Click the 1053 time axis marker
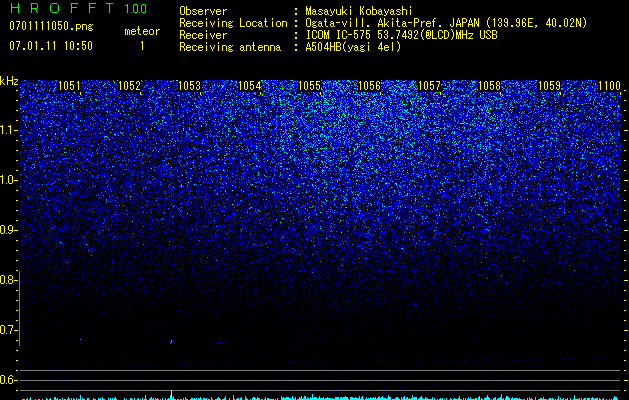 point(189,86)
